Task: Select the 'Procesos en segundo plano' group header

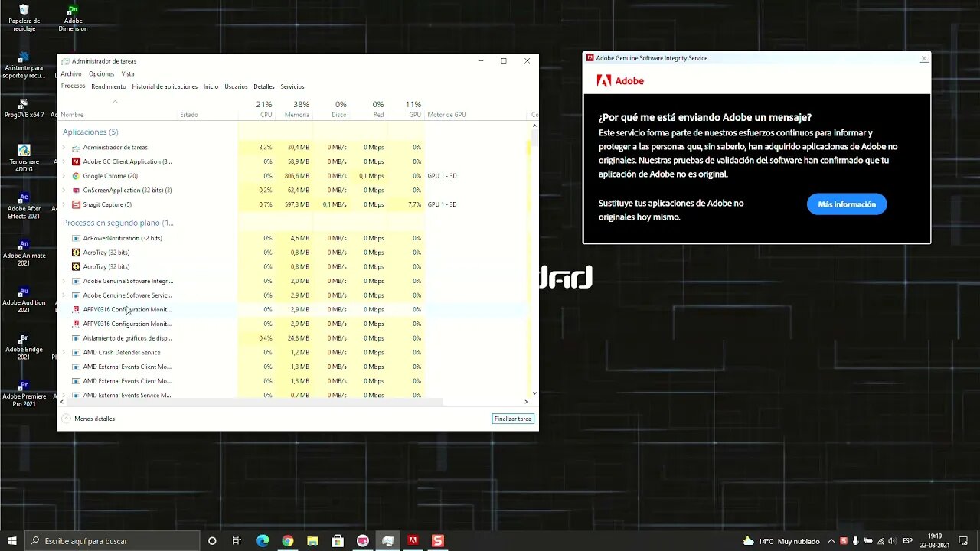Action: tap(118, 223)
